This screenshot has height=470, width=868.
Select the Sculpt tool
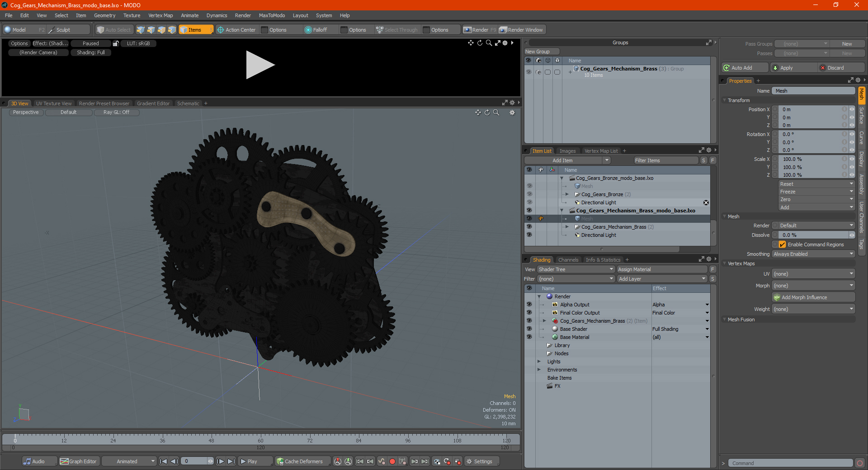(x=64, y=30)
